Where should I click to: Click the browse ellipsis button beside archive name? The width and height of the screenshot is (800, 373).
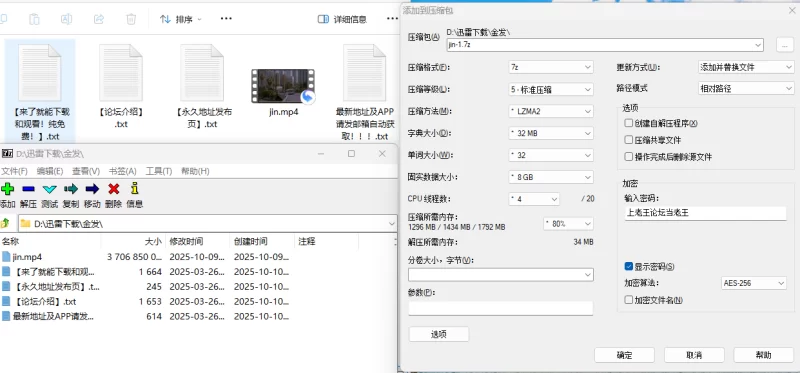785,45
